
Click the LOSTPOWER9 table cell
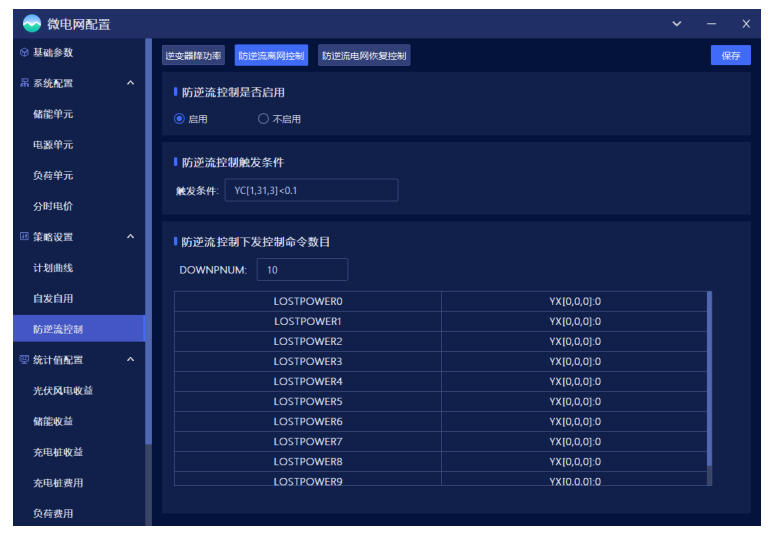click(308, 479)
